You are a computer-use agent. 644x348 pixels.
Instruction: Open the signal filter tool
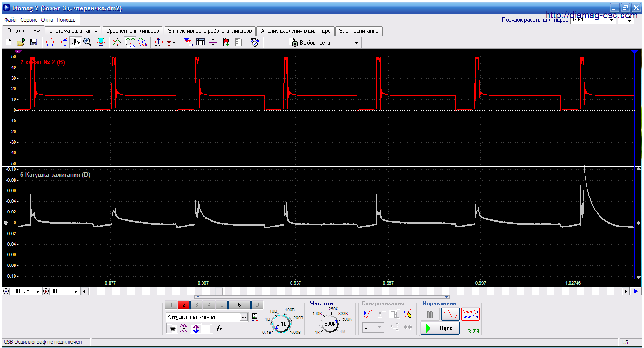tap(188, 43)
